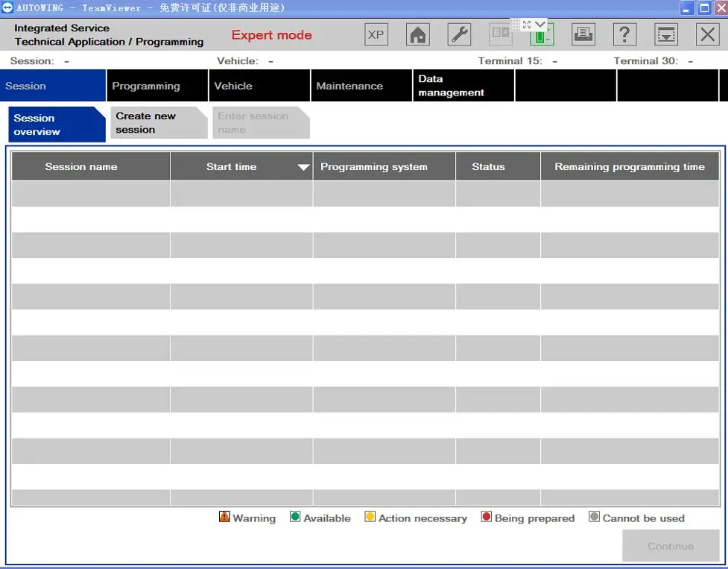Click the minimize-to-tray arrow toolbar icon
This screenshot has height=569, width=728.
[x=666, y=34]
